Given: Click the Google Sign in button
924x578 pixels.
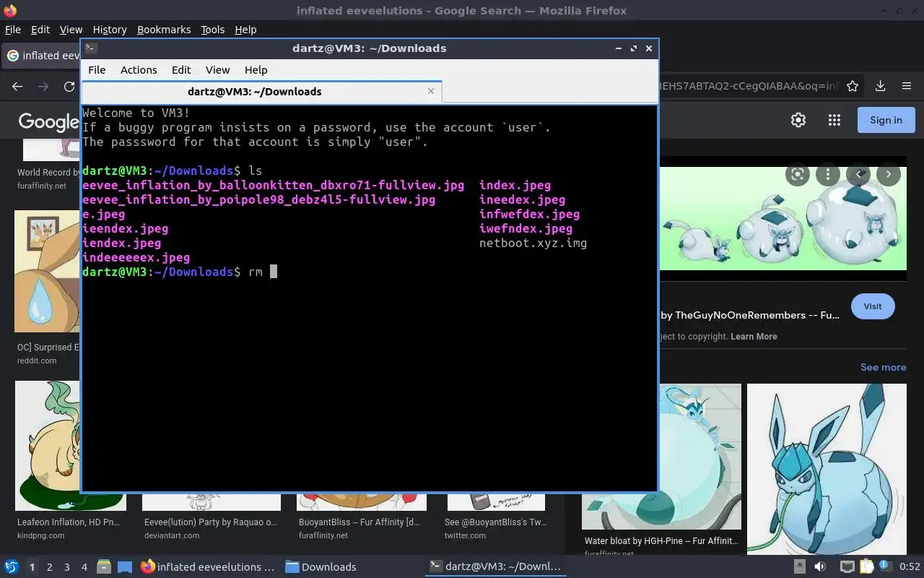Looking at the screenshot, I should tap(886, 120).
